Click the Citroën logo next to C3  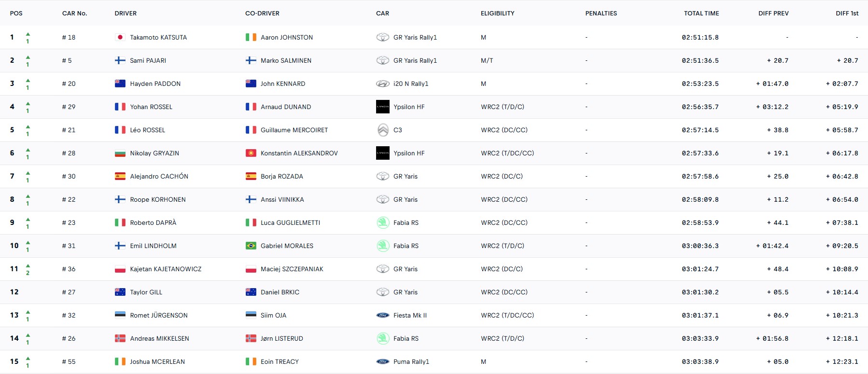(382, 130)
